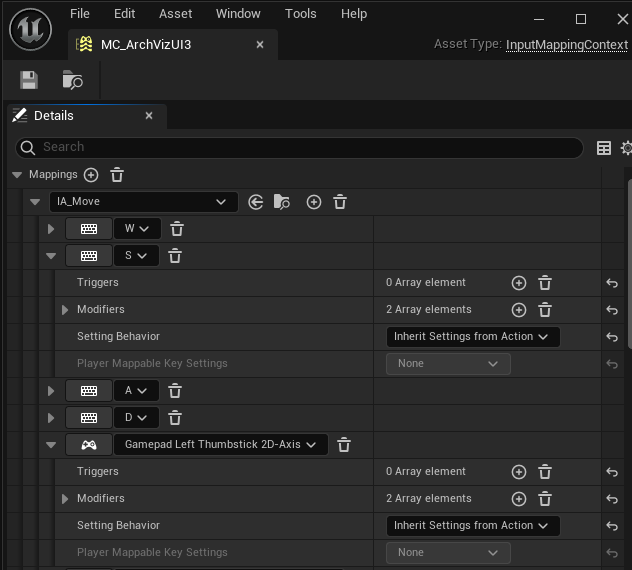Collapse Gamepad Left Thumbstick mapping row
This screenshot has width=632, height=570.
pyautogui.click(x=51, y=445)
